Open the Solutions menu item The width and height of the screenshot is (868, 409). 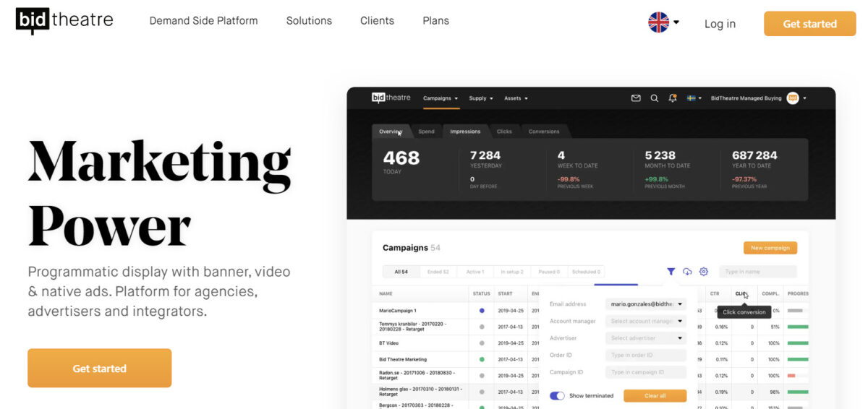tap(309, 21)
